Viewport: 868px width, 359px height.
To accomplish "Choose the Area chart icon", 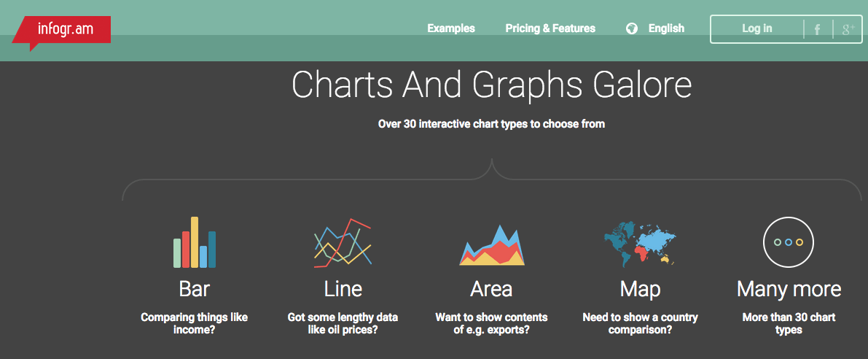I will click(x=491, y=247).
